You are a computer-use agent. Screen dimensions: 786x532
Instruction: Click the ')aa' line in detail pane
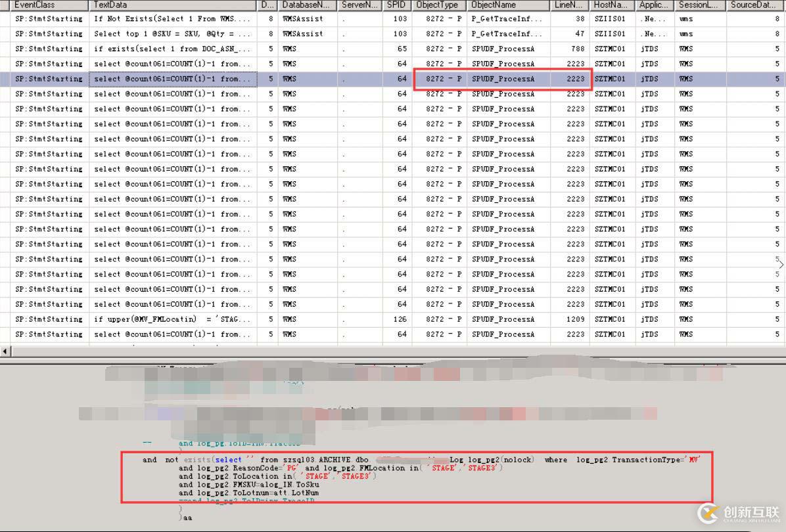tap(185, 518)
